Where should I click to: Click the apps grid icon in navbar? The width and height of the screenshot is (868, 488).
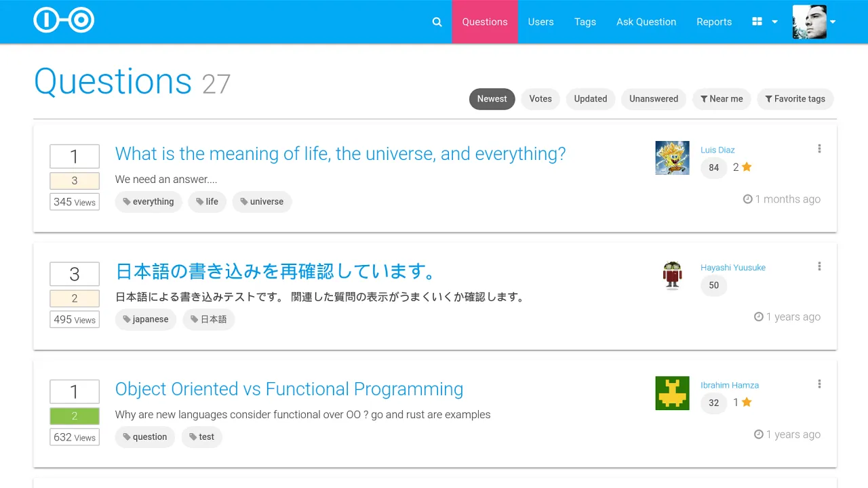click(x=757, y=21)
